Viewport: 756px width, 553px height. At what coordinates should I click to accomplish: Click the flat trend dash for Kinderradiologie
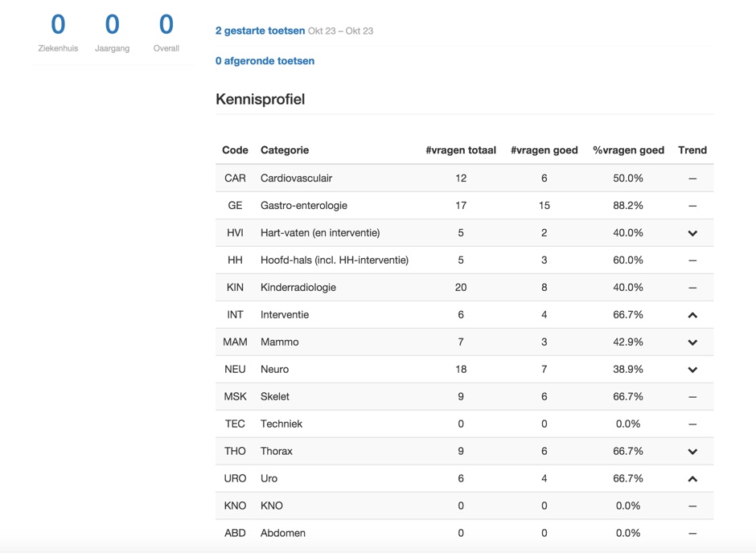point(692,288)
